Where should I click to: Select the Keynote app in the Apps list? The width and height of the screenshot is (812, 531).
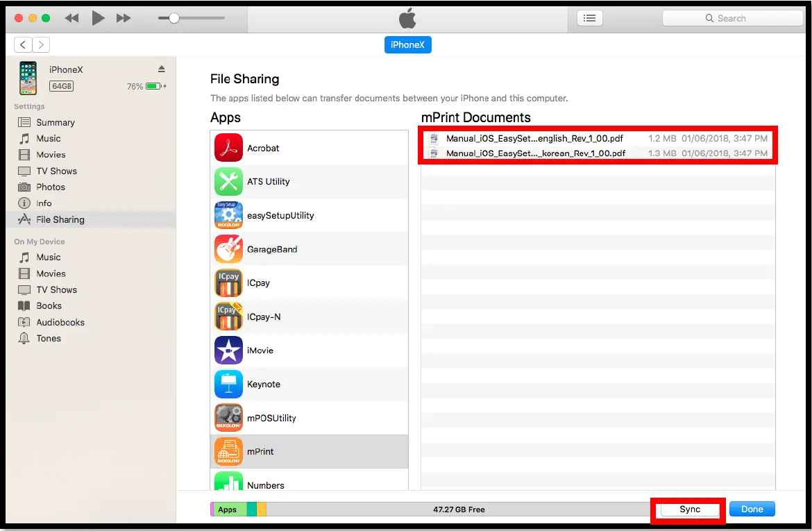[229, 384]
